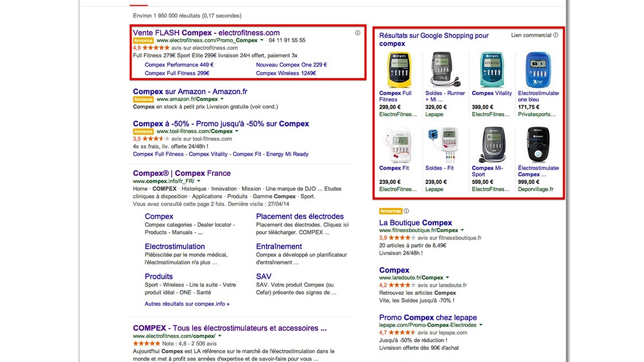Open Compex Mi-Sport product image
The image size is (644, 362).
(x=492, y=145)
